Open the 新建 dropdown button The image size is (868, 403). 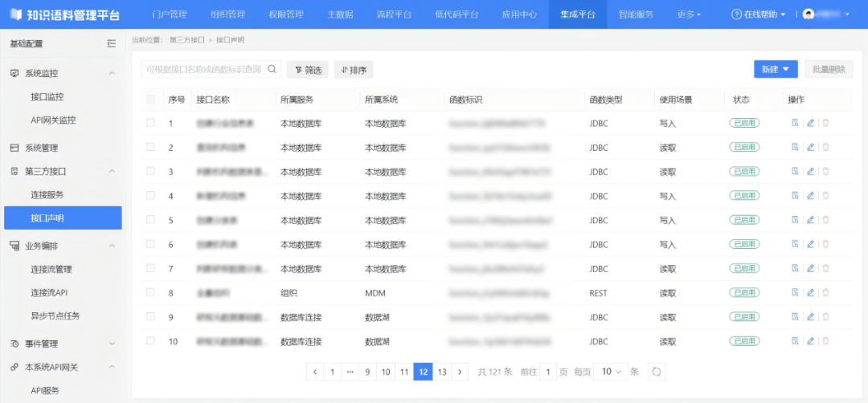point(776,69)
